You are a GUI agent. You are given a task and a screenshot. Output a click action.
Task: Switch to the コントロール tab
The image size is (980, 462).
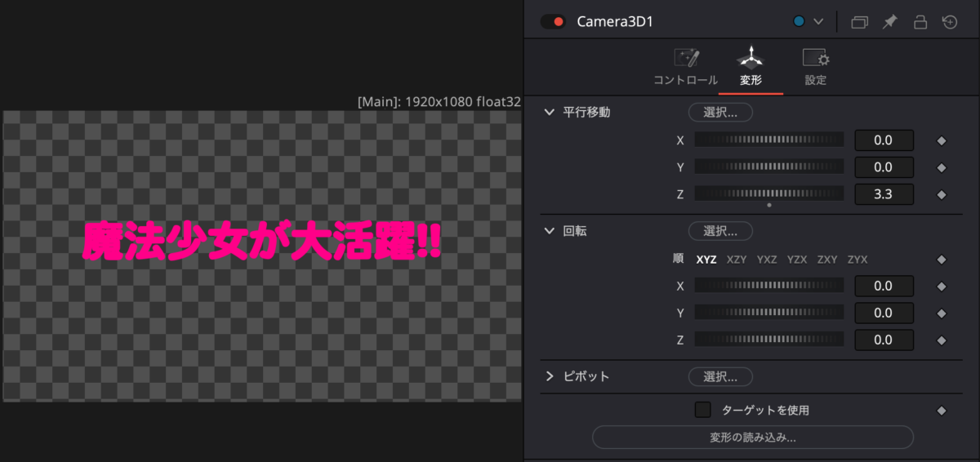685,68
